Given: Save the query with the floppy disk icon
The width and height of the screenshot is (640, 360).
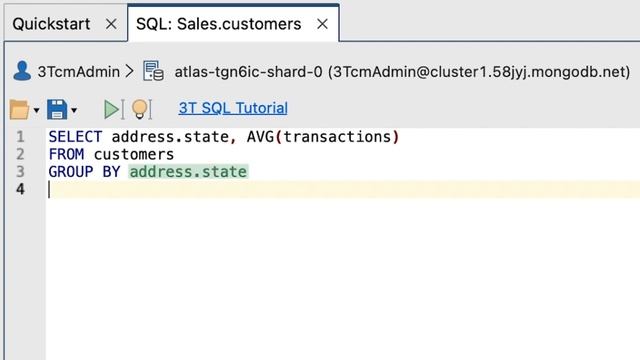Looking at the screenshot, I should tap(57, 109).
